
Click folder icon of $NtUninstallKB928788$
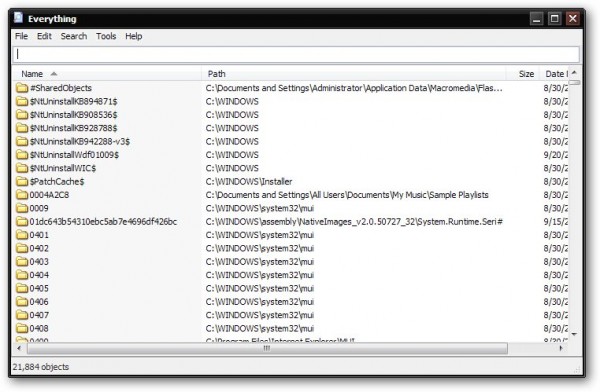coord(22,128)
